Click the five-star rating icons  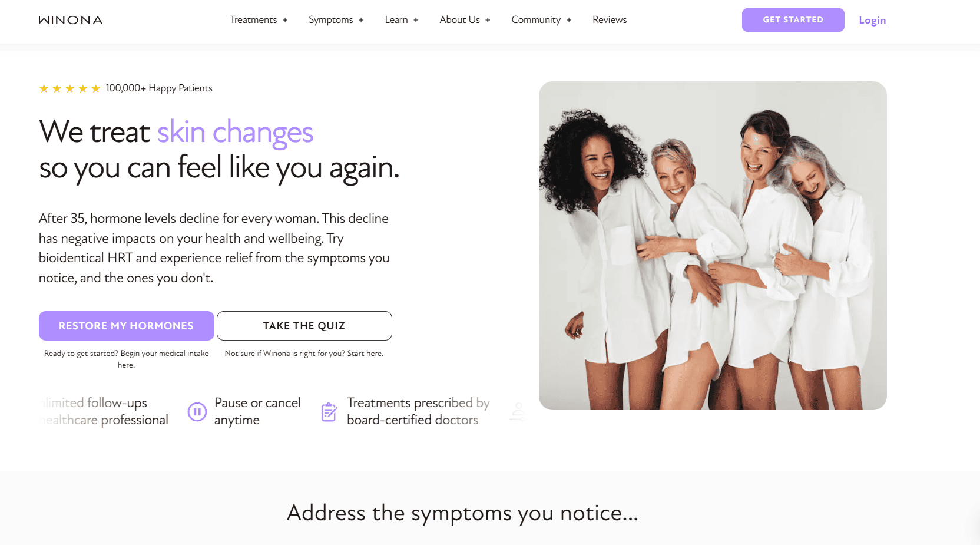click(69, 88)
